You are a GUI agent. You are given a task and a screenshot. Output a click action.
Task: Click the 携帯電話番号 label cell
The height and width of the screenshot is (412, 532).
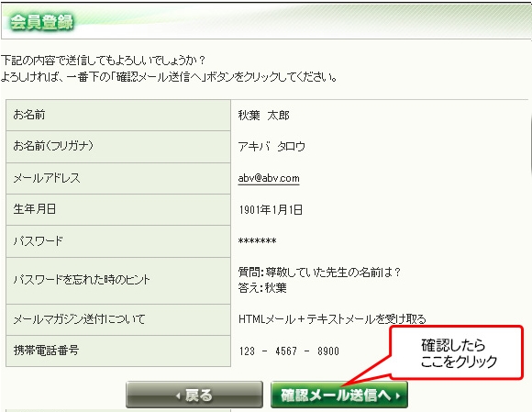click(x=118, y=351)
